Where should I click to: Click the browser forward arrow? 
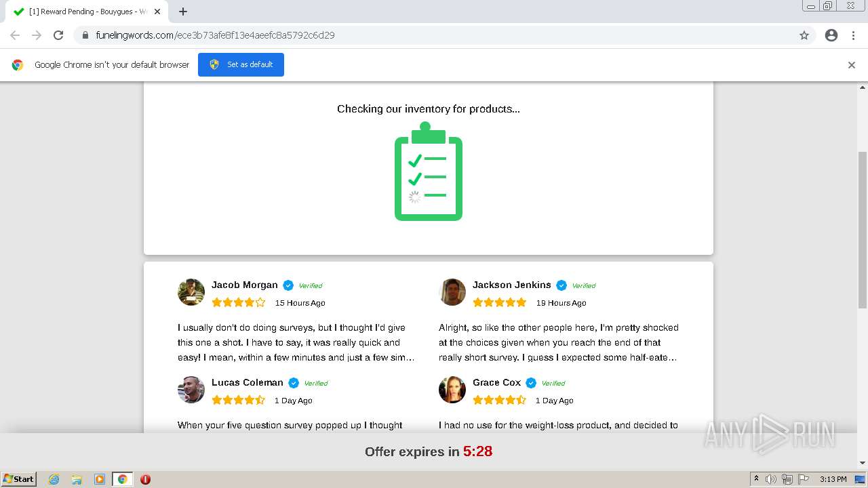(37, 35)
